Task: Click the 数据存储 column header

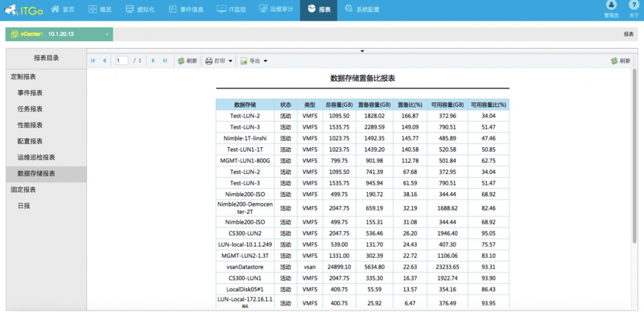Action: coord(245,104)
